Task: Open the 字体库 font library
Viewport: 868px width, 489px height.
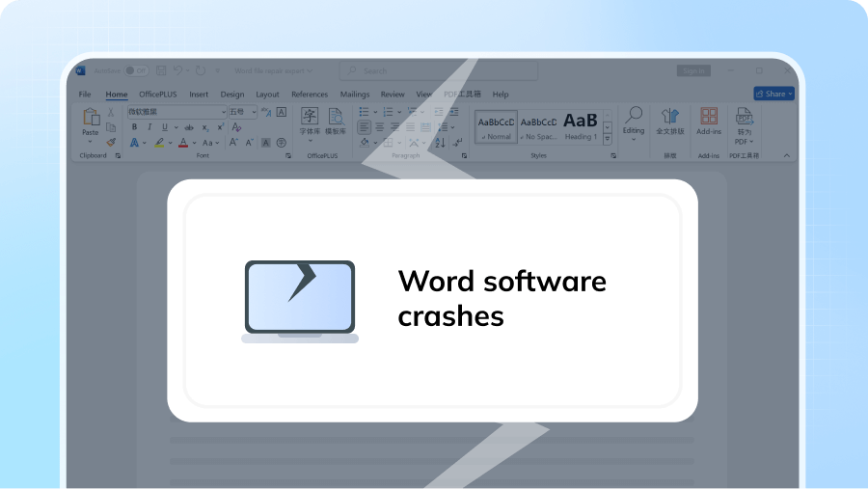Action: (x=310, y=122)
